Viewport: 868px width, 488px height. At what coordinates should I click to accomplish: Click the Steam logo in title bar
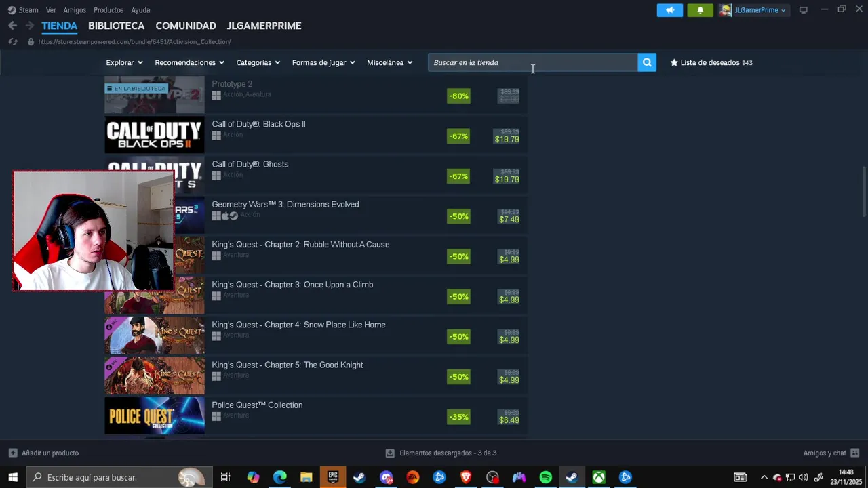click(x=12, y=10)
